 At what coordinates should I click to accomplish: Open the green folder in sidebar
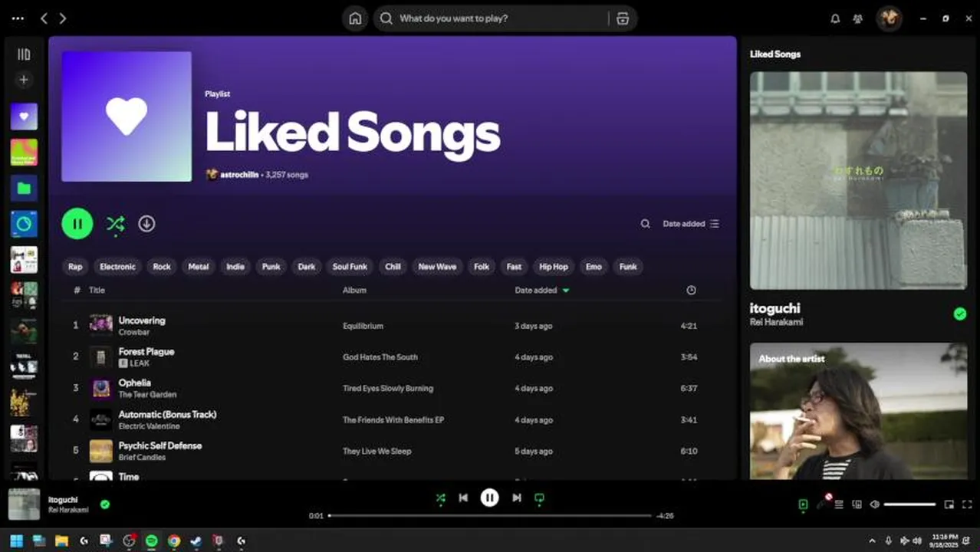pyautogui.click(x=24, y=188)
